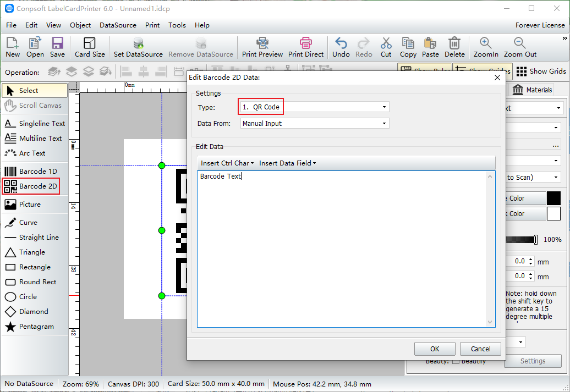
Task: Zoom in on the canvas
Action: [486, 47]
